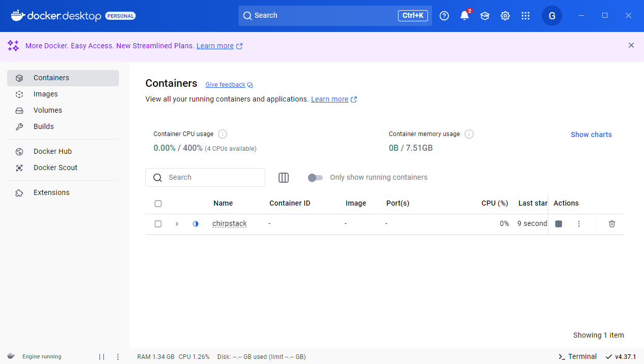Screen dimensions: 644x364
Task: Click the Engine running status text
Action: (42, 357)
